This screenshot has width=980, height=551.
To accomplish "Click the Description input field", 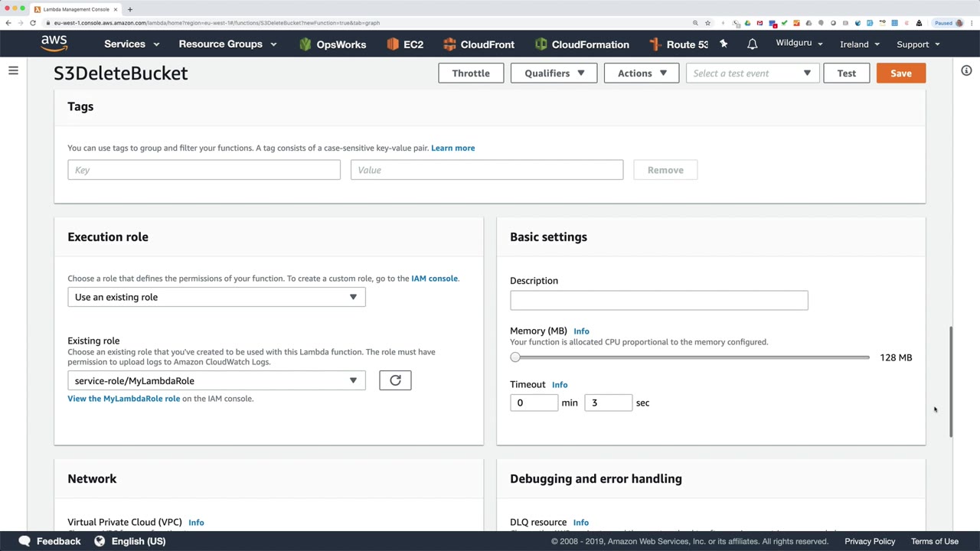I will (659, 300).
